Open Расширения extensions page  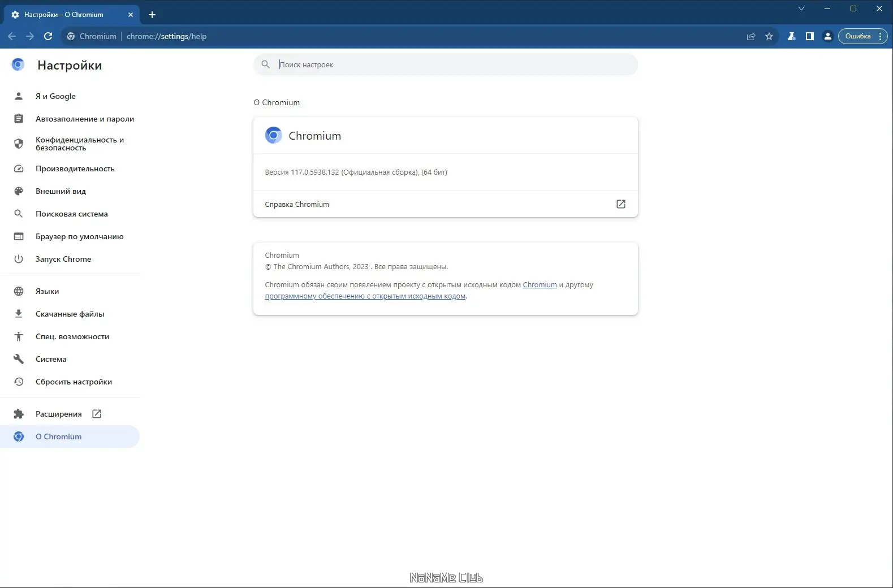click(70, 414)
